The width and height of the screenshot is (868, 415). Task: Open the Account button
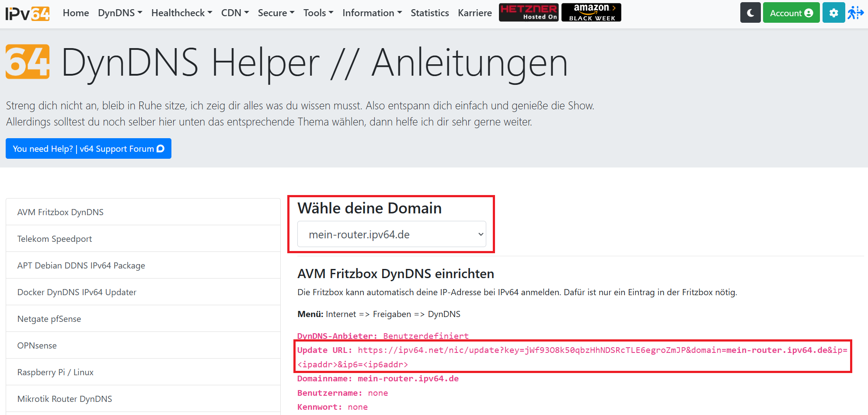[x=791, y=13]
